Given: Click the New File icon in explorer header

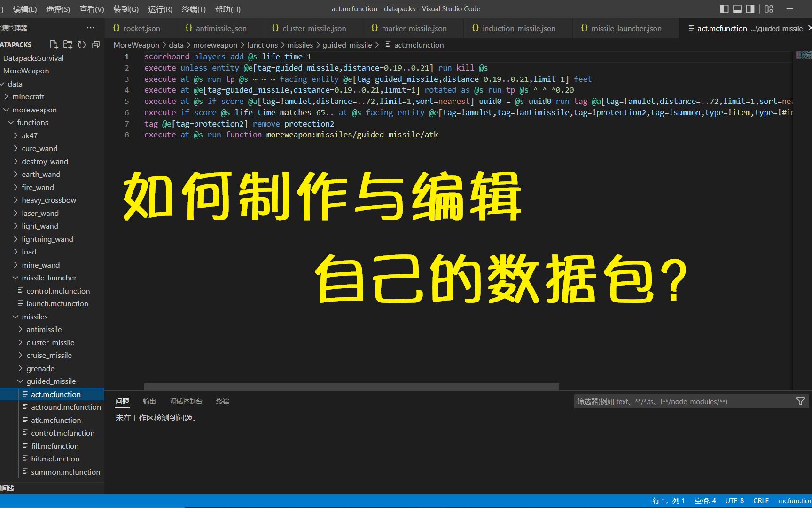Looking at the screenshot, I should [54, 45].
